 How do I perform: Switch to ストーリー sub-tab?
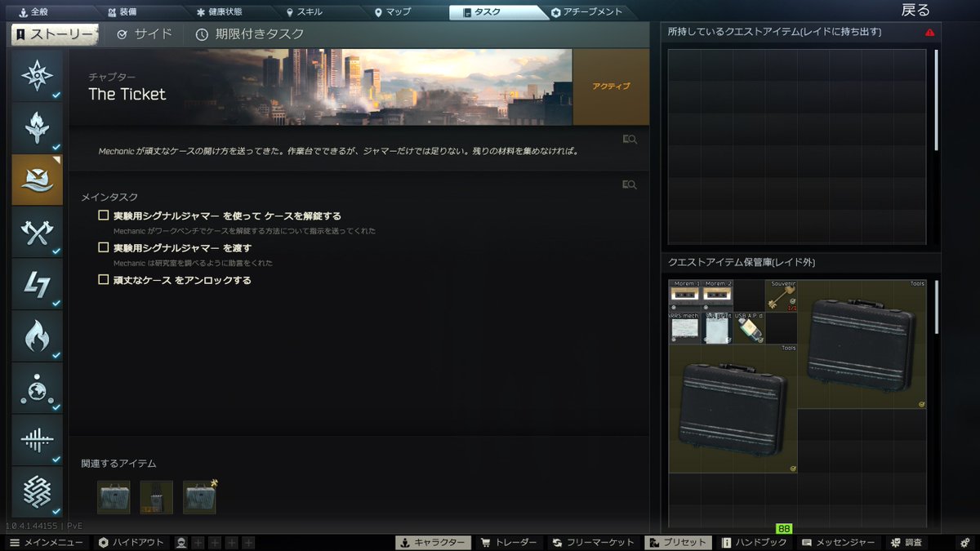click(x=55, y=34)
